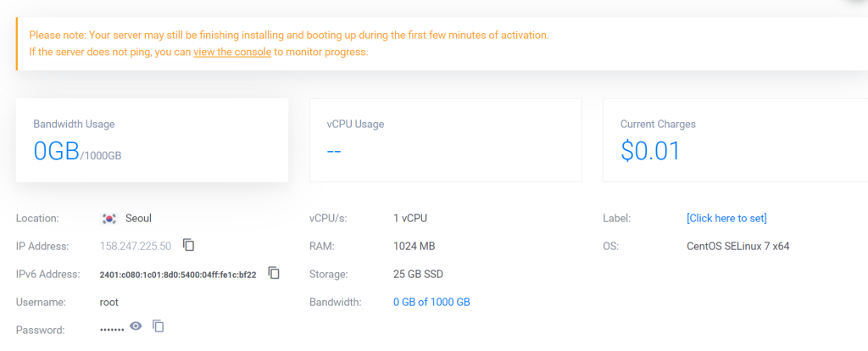Select the Current Charges card
The width and height of the screenshot is (868, 351).
(x=735, y=140)
